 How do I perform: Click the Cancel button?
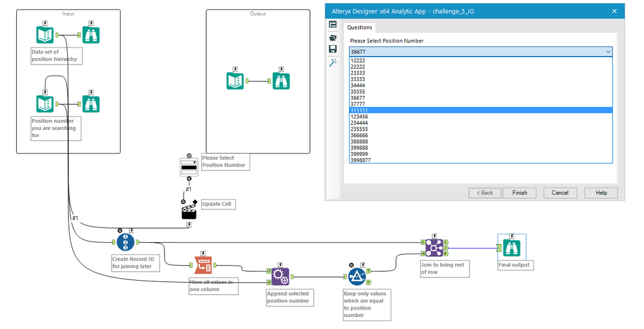click(x=560, y=193)
